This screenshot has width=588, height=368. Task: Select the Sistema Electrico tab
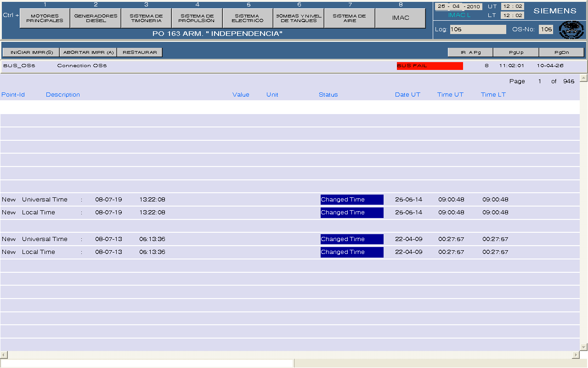(248, 18)
